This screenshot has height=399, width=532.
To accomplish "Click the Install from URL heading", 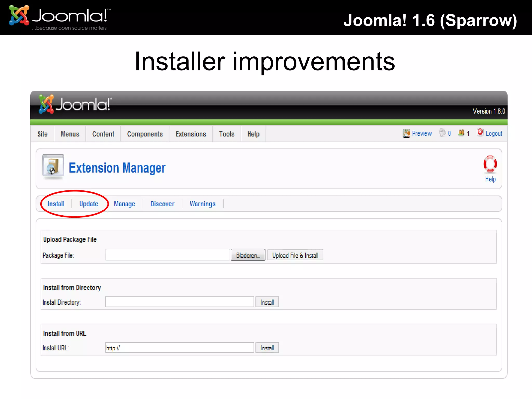I will [64, 333].
